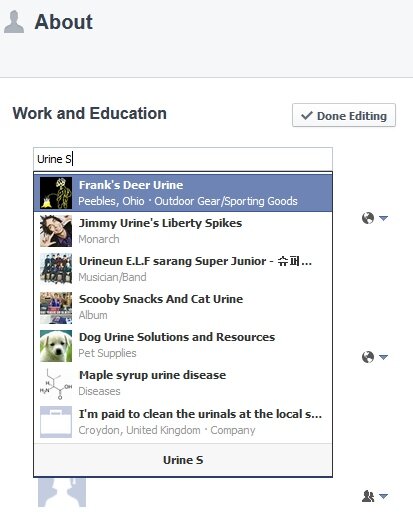Click Jimmy Urine's Liberty Spikes photo thumbnail
The height and width of the screenshot is (520, 413).
[x=56, y=231]
